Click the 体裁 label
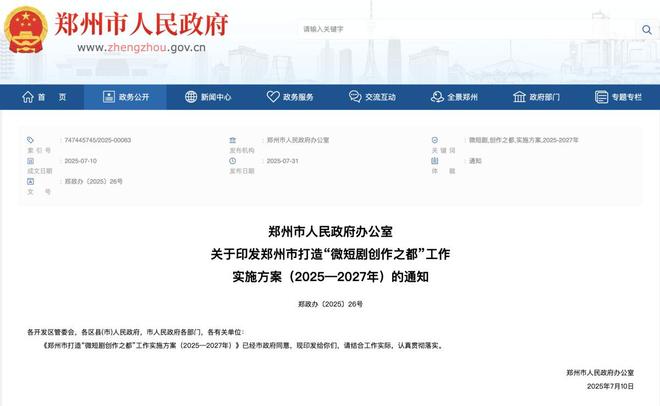 [443, 171]
